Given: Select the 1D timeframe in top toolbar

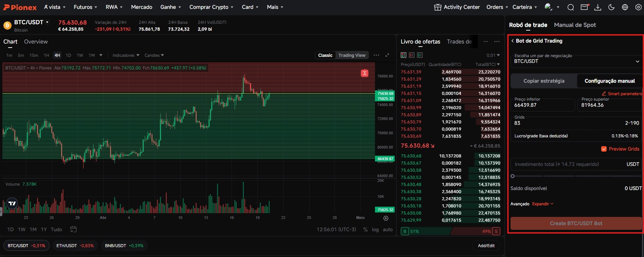Looking at the screenshot, I should click(68, 55).
